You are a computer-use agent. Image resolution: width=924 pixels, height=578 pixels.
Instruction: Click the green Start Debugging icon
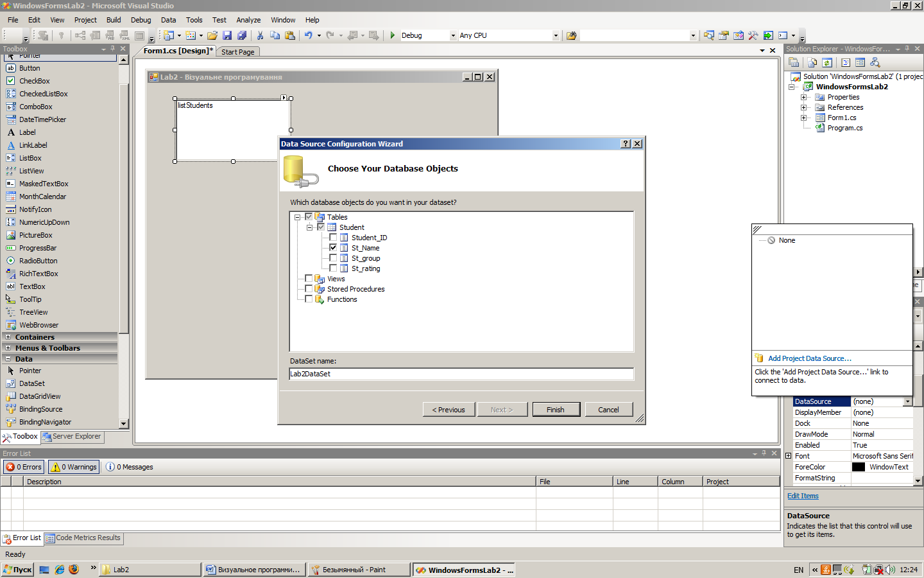pos(392,35)
